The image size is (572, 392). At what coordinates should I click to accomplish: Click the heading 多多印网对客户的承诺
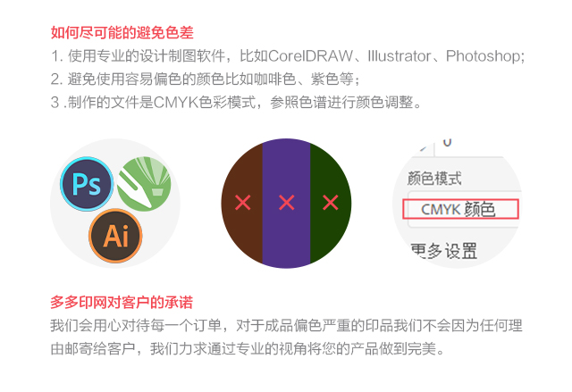pyautogui.click(x=122, y=303)
